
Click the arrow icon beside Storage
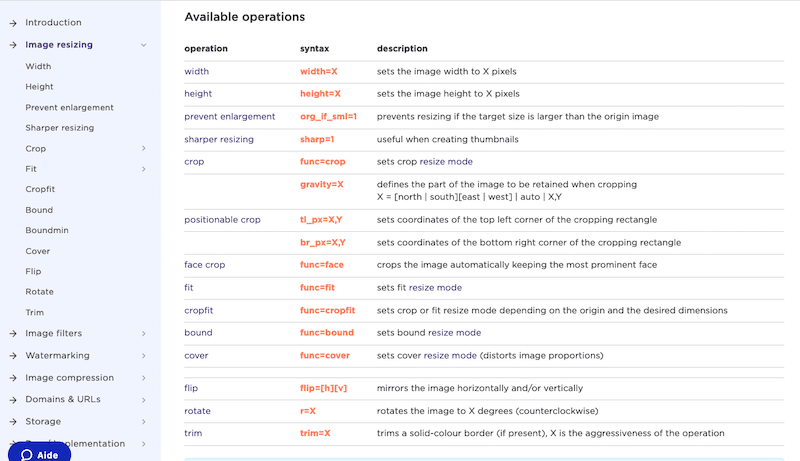coord(13,422)
